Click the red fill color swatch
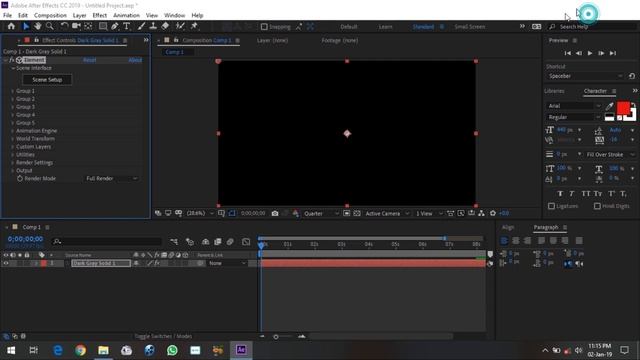640x360 pixels. [x=623, y=108]
